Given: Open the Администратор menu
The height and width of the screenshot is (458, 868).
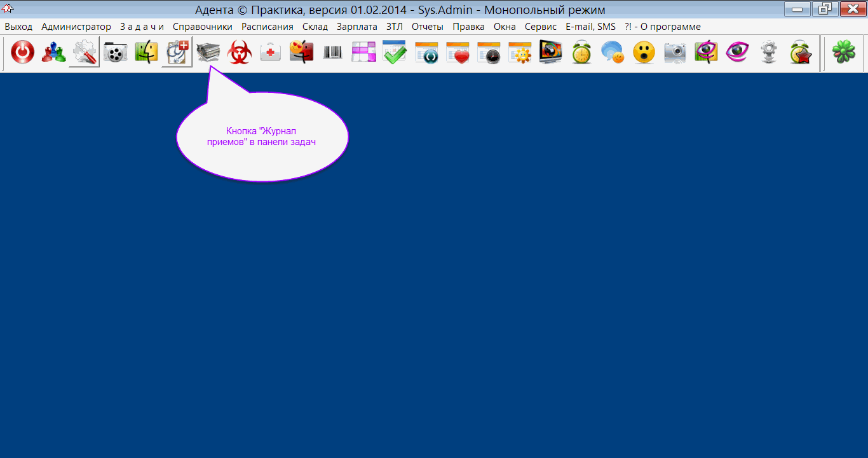Looking at the screenshot, I should point(76,27).
